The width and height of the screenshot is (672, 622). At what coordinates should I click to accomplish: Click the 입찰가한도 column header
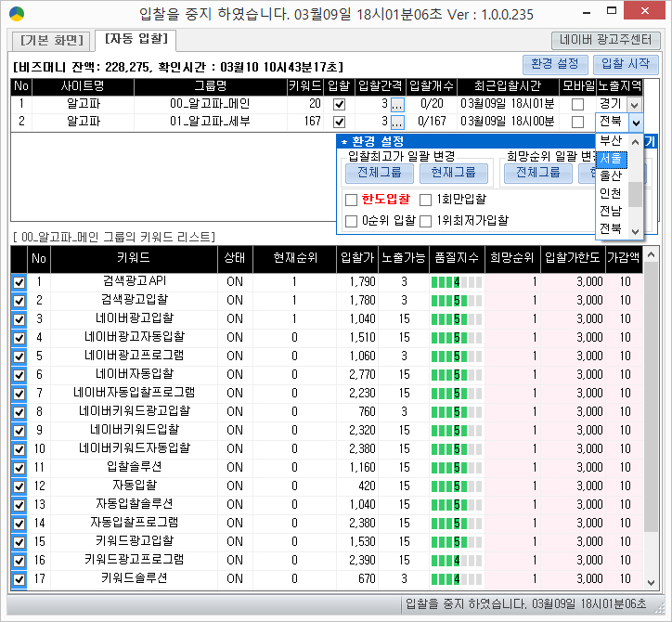[x=573, y=258]
